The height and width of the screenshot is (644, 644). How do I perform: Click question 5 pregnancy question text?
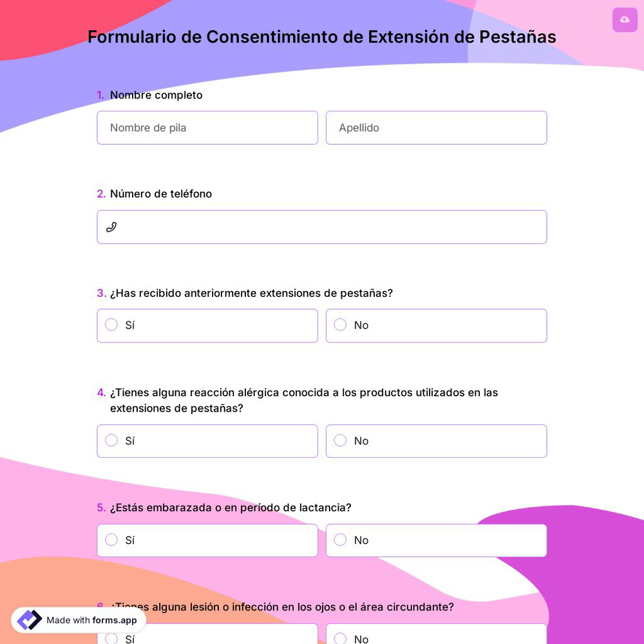[231, 507]
